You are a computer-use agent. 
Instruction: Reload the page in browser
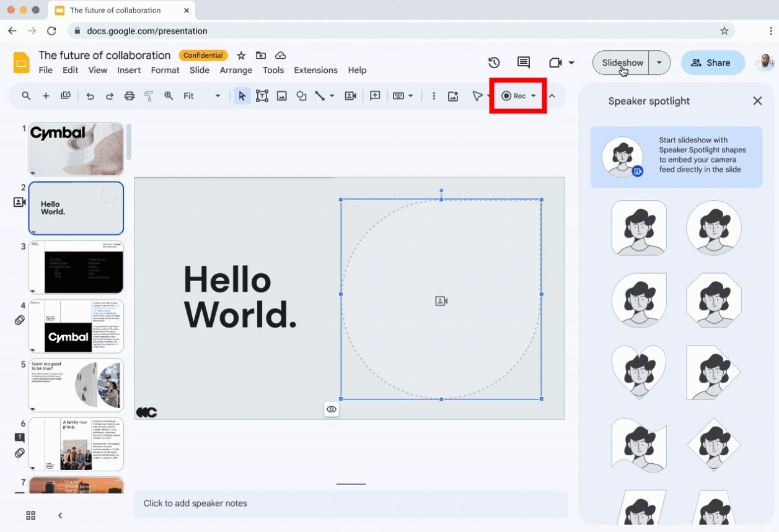[x=51, y=31]
